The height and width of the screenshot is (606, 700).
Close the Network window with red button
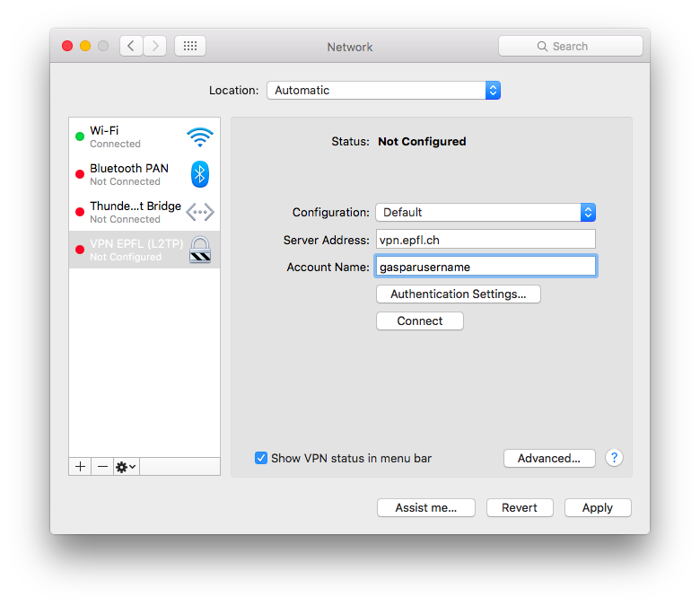pyautogui.click(x=67, y=46)
